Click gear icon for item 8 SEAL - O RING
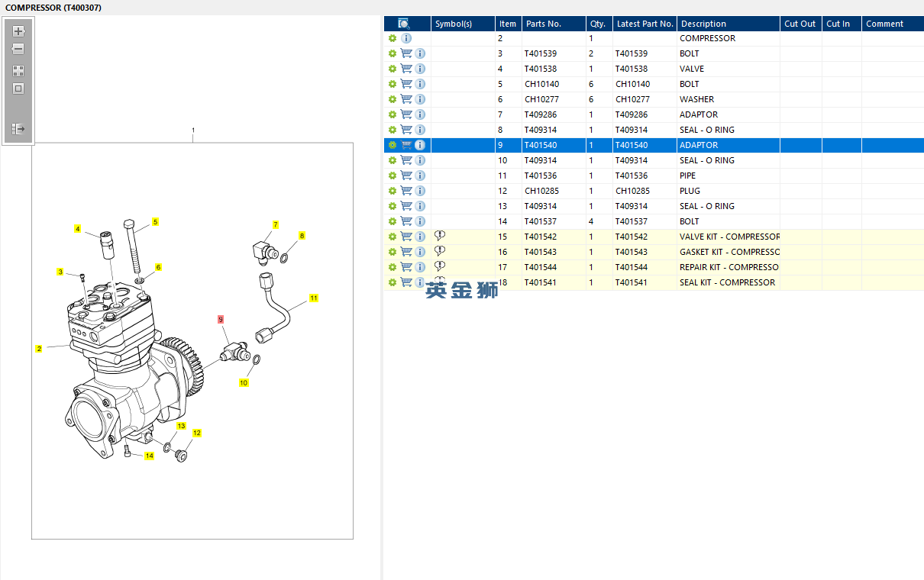Image resolution: width=924 pixels, height=580 pixels. 393,130
